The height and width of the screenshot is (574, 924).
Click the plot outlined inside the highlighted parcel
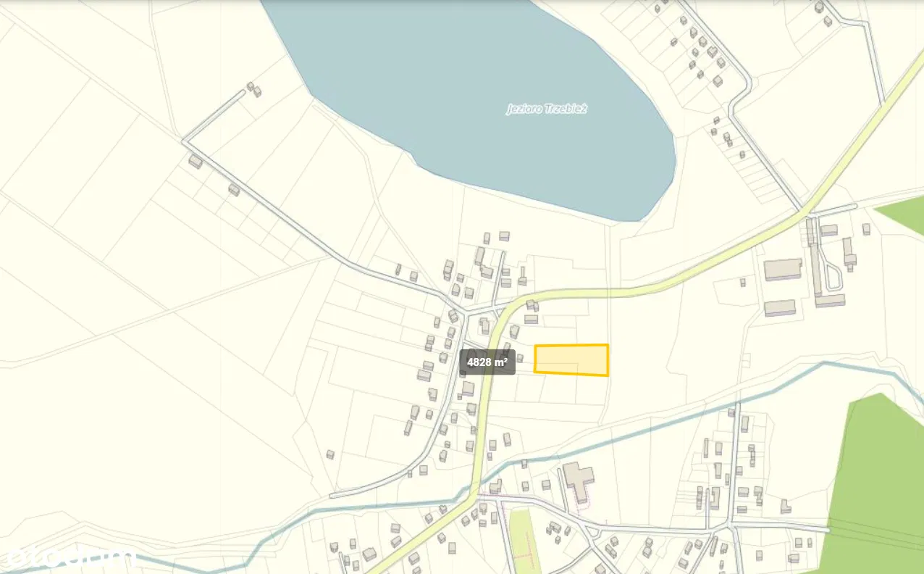(556, 368)
